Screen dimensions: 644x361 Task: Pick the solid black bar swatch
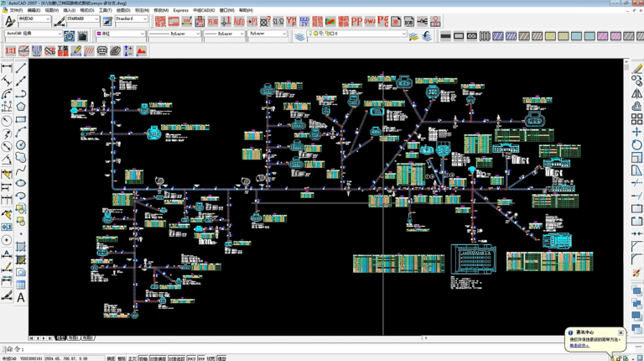(445, 36)
